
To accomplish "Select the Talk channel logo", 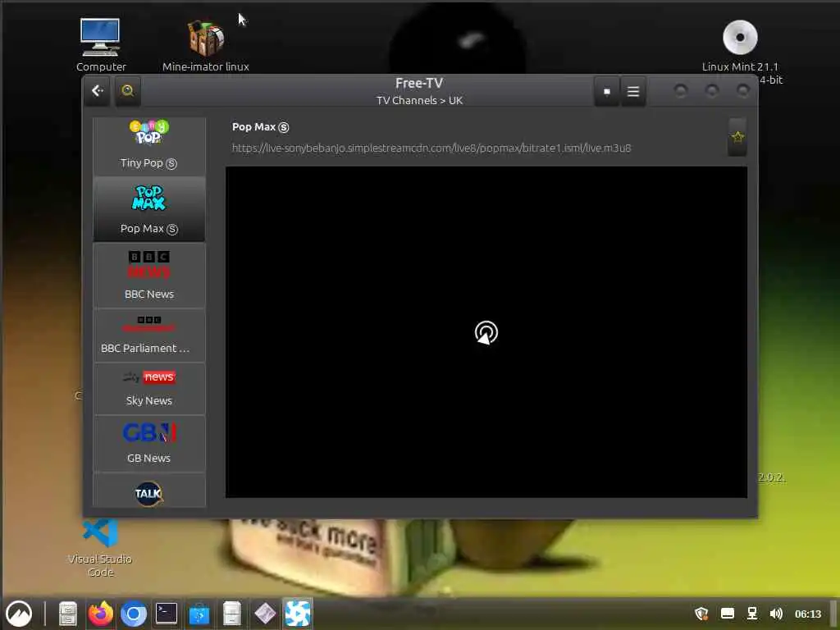I will pyautogui.click(x=149, y=493).
